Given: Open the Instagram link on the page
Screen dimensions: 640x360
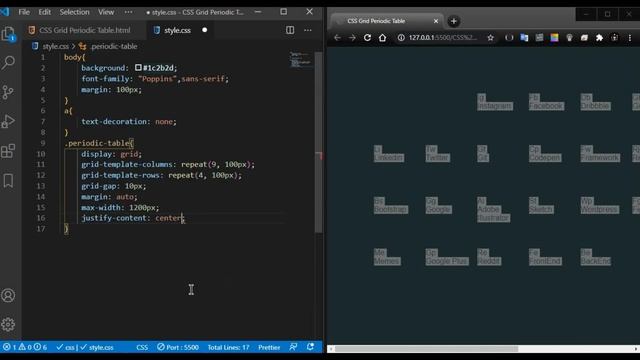Looking at the screenshot, I should (495, 102).
